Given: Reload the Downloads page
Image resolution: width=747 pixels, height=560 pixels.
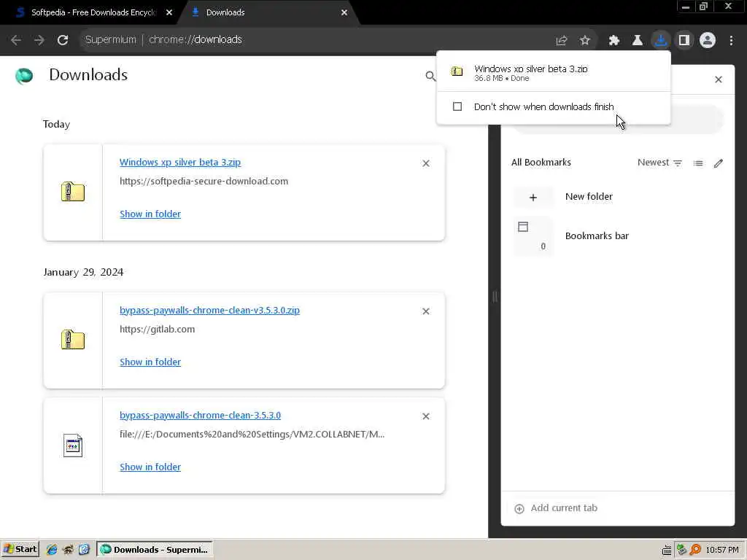Looking at the screenshot, I should pos(63,40).
